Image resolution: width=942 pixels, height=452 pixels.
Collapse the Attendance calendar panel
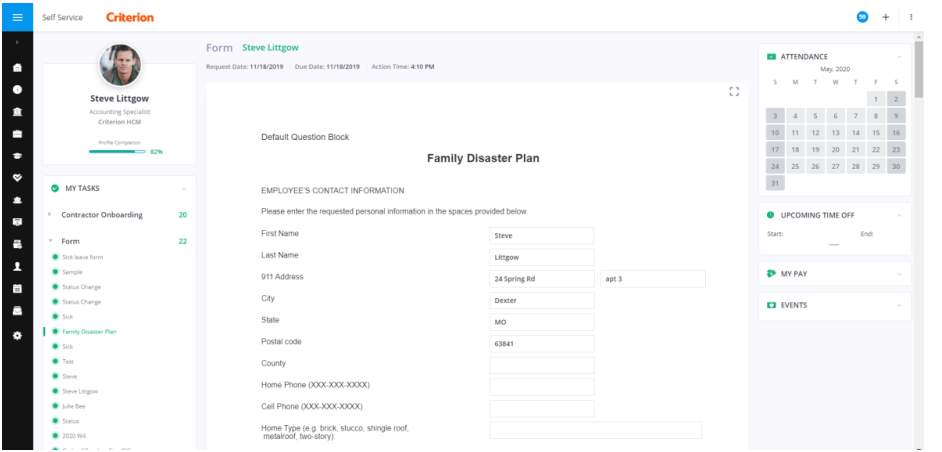coord(899,57)
